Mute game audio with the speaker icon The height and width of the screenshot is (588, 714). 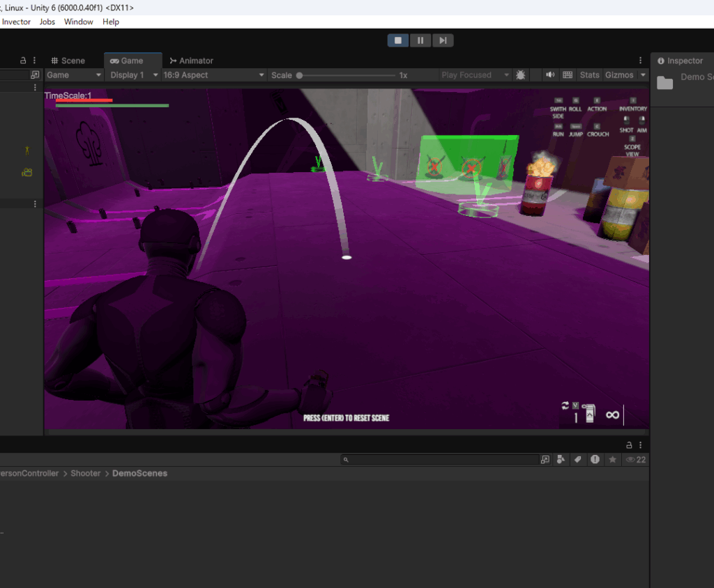point(550,75)
